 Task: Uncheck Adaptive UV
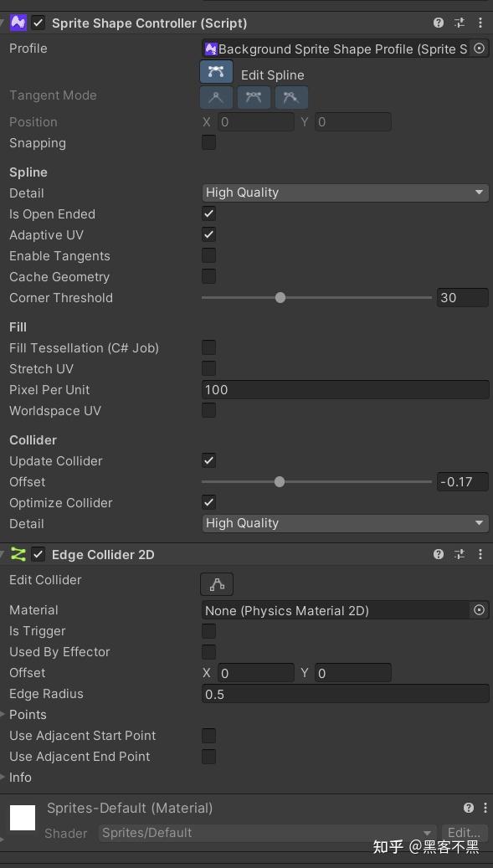point(208,235)
